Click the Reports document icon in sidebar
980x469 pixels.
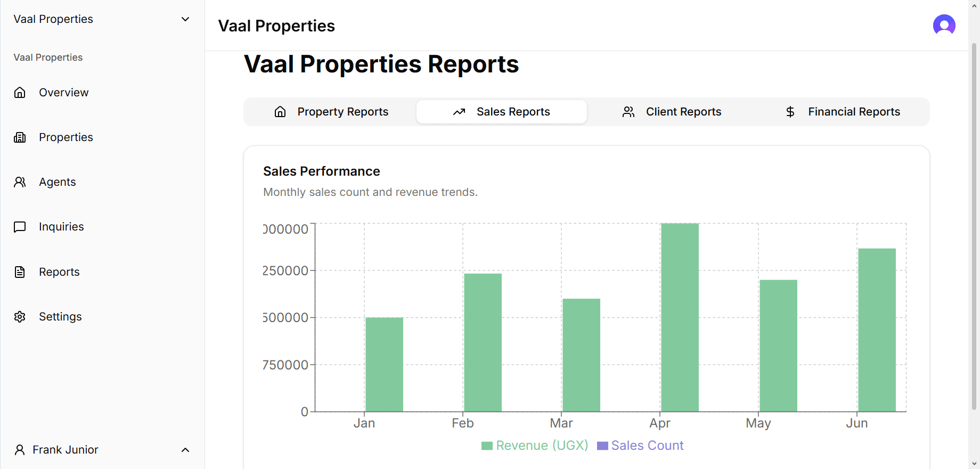[20, 272]
